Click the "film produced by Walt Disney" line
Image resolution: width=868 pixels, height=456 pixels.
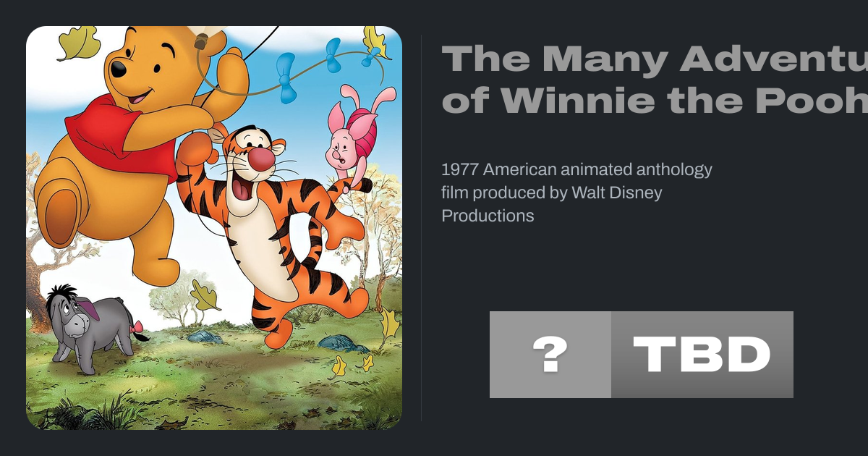551,193
